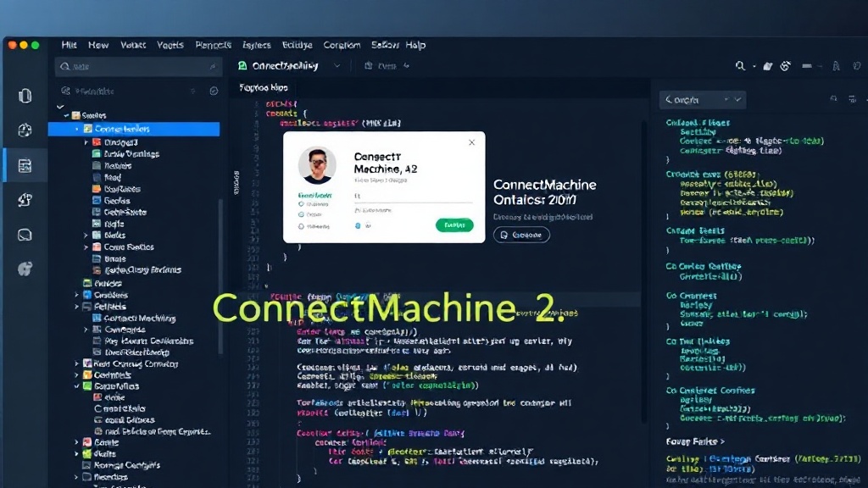Click the text input line in the dialog
The width and height of the screenshot is (868, 488).
(413, 197)
